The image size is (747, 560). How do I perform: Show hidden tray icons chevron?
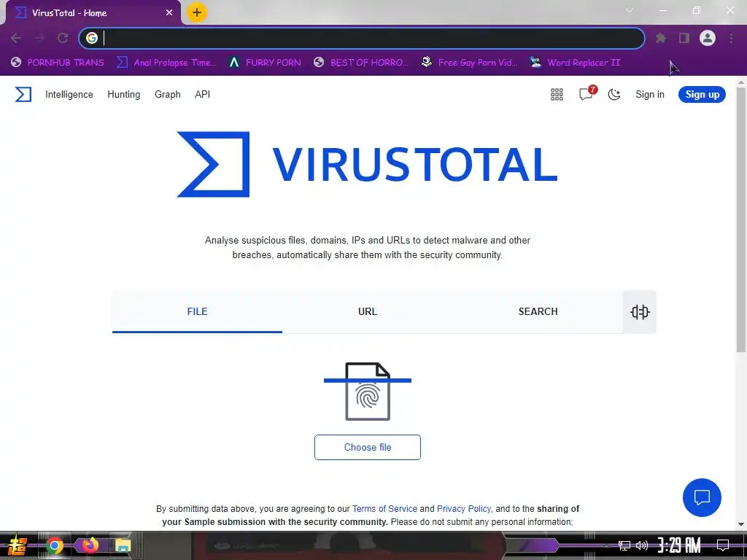[606, 545]
